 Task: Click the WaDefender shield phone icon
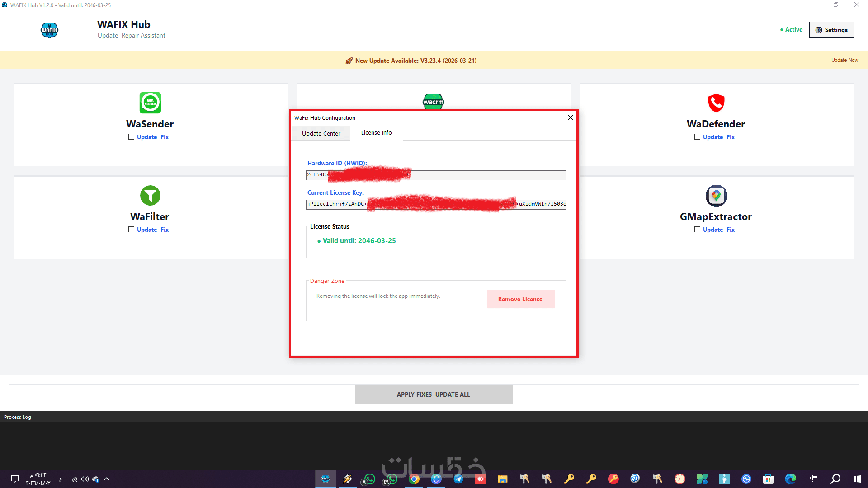pyautogui.click(x=716, y=103)
